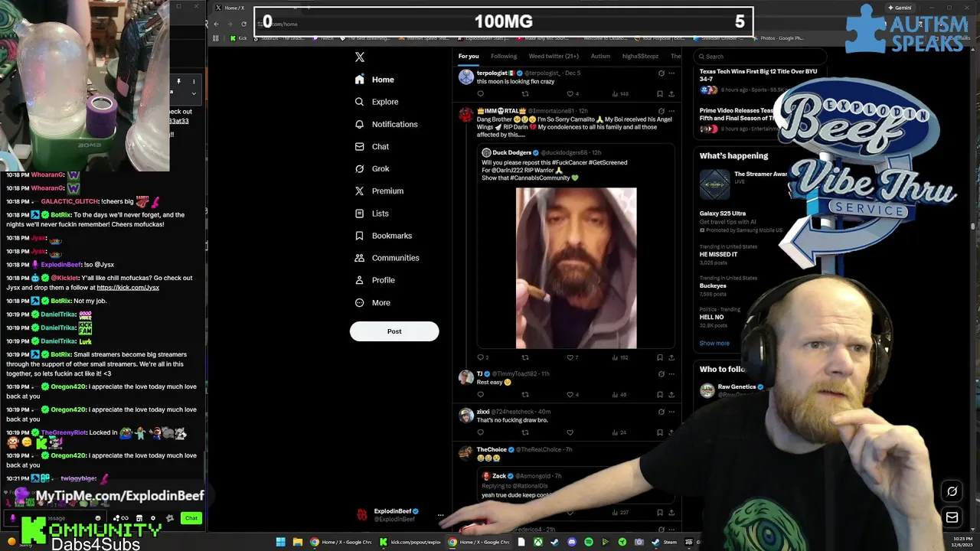Screen dimensions: 980x551
Task: Open Notifications in the X sidebar
Action: [386, 124]
